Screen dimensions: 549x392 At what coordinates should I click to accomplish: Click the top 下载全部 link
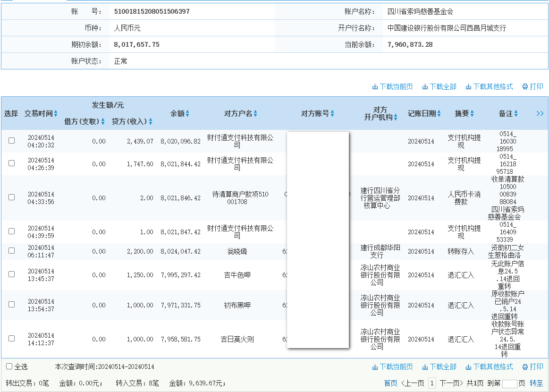tap(443, 86)
